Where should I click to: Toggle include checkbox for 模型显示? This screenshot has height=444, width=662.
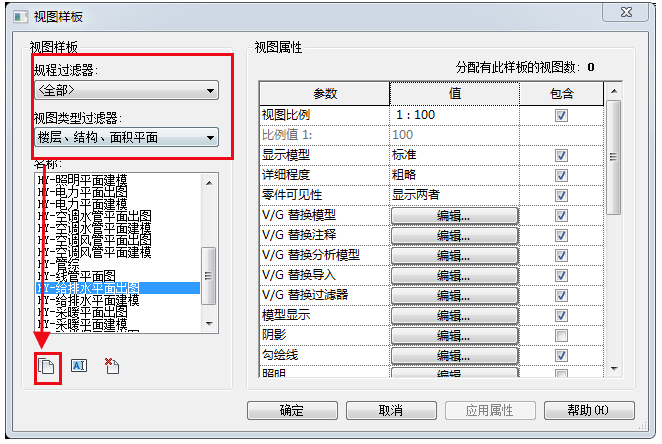(x=561, y=315)
